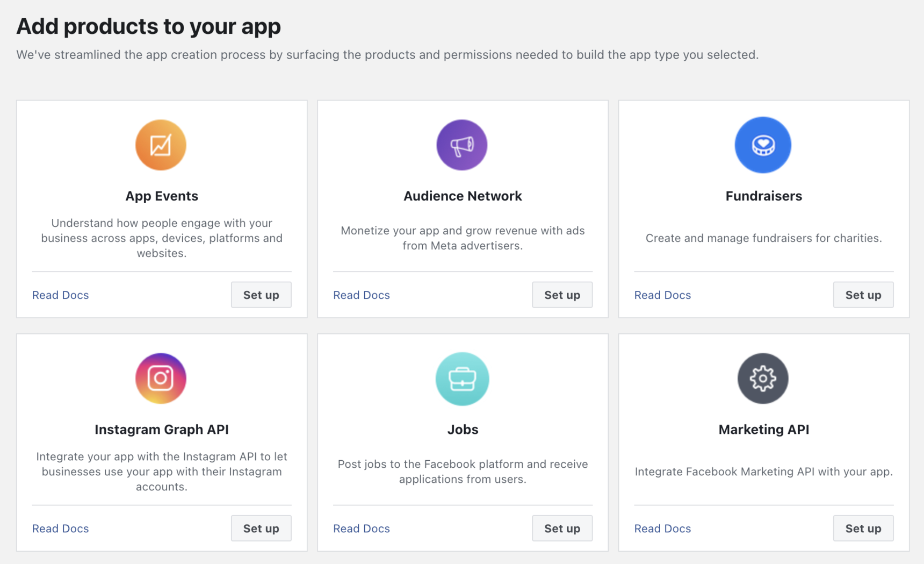This screenshot has height=564, width=924.
Task: Set up the App Events product
Action: click(261, 295)
